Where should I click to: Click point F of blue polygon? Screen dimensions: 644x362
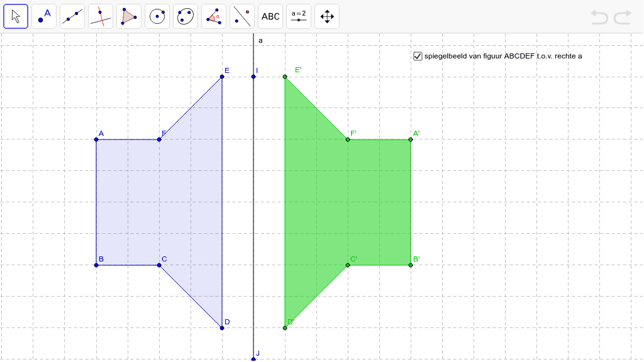pos(159,140)
